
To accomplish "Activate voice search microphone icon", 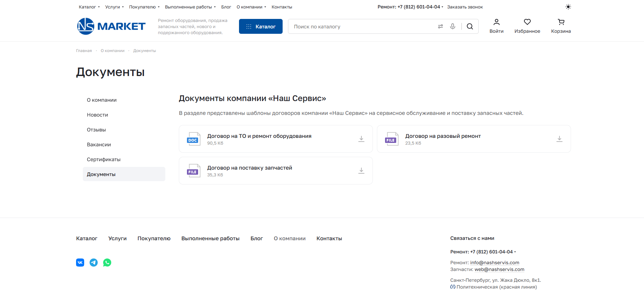I will point(453,26).
